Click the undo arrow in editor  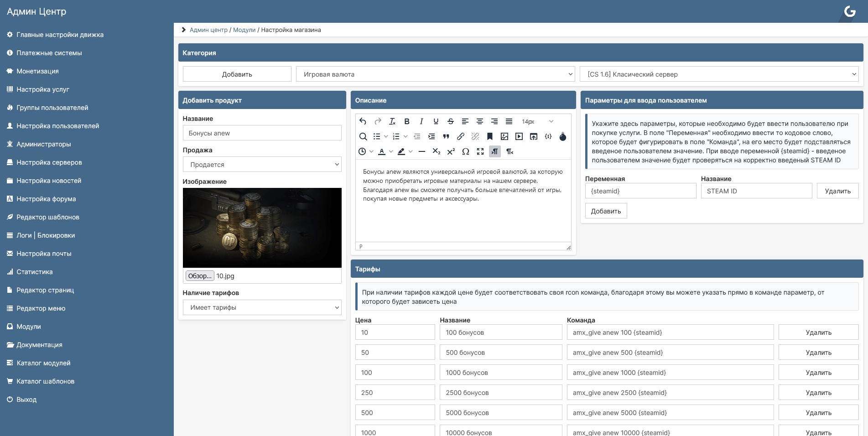(x=363, y=121)
